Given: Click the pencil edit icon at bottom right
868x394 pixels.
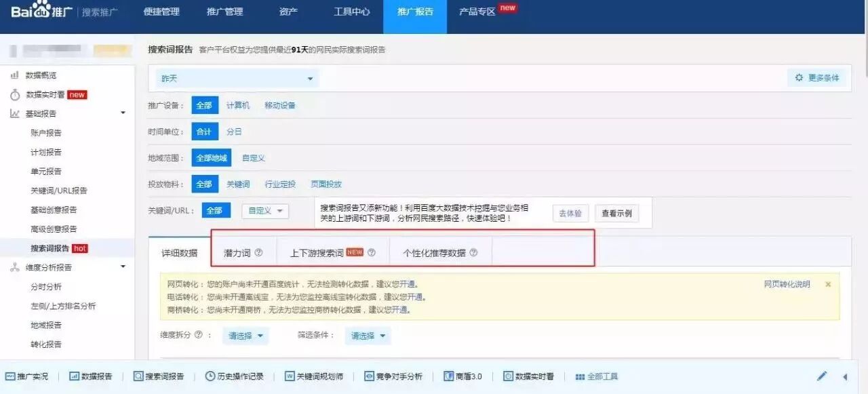Looking at the screenshot, I should point(822,376).
